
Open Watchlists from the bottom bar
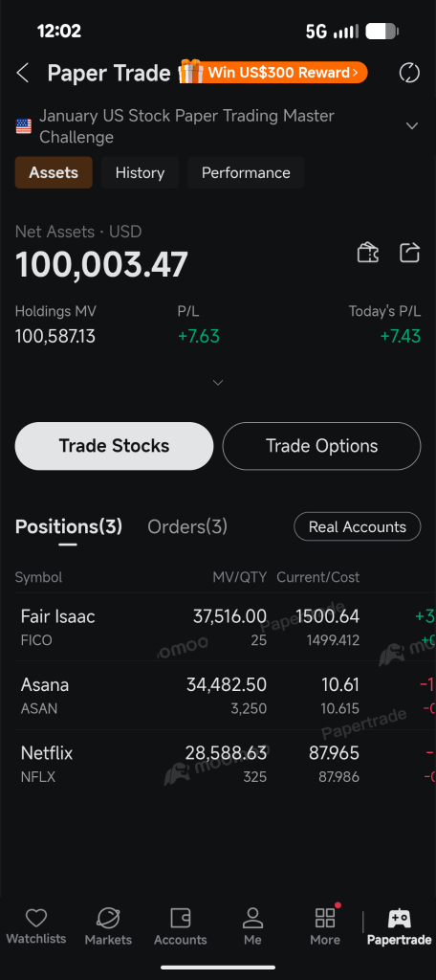(36, 926)
